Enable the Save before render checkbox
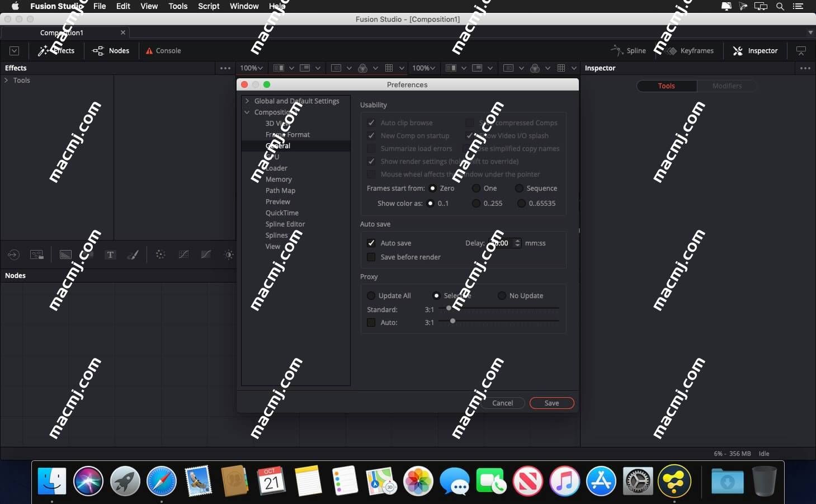 point(371,257)
